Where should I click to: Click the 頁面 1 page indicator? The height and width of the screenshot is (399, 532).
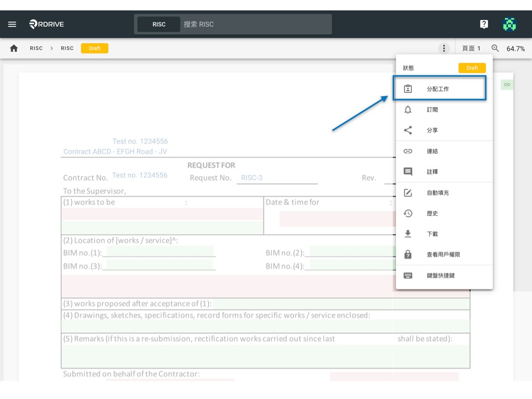coord(471,48)
